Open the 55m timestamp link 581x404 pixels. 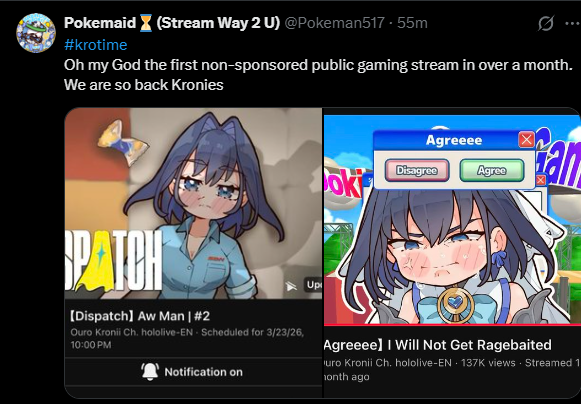tap(412, 23)
